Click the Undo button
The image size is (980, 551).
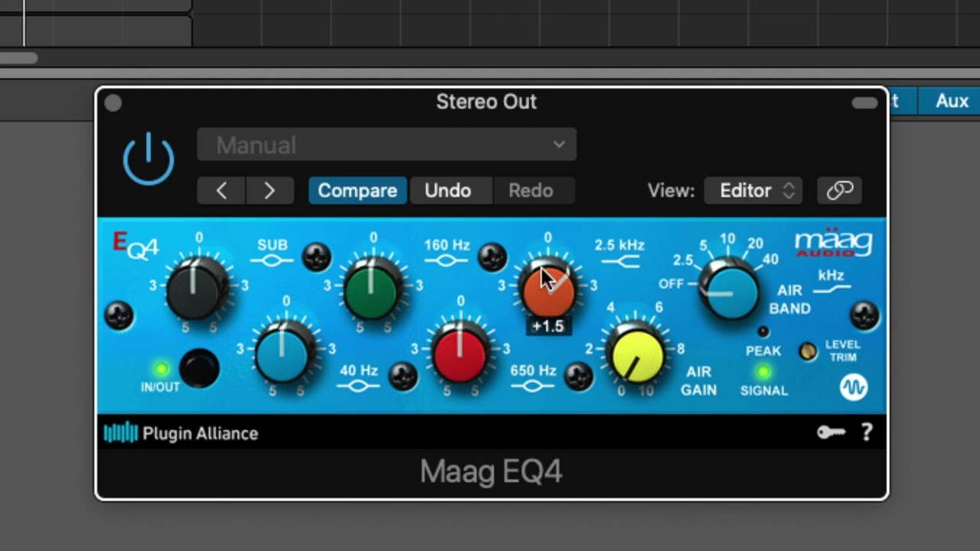[448, 191]
